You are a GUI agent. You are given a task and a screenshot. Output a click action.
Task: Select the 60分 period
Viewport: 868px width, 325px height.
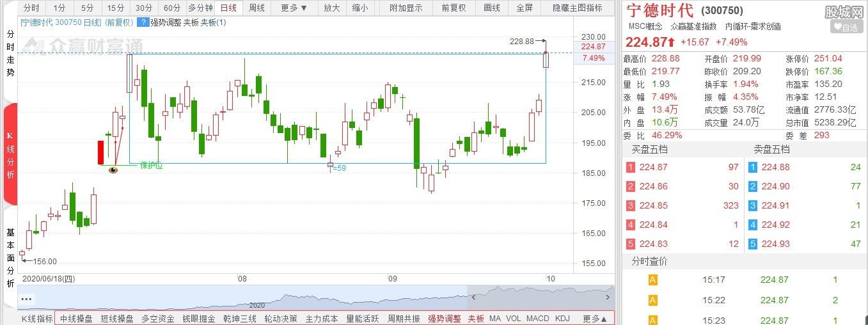[172, 8]
